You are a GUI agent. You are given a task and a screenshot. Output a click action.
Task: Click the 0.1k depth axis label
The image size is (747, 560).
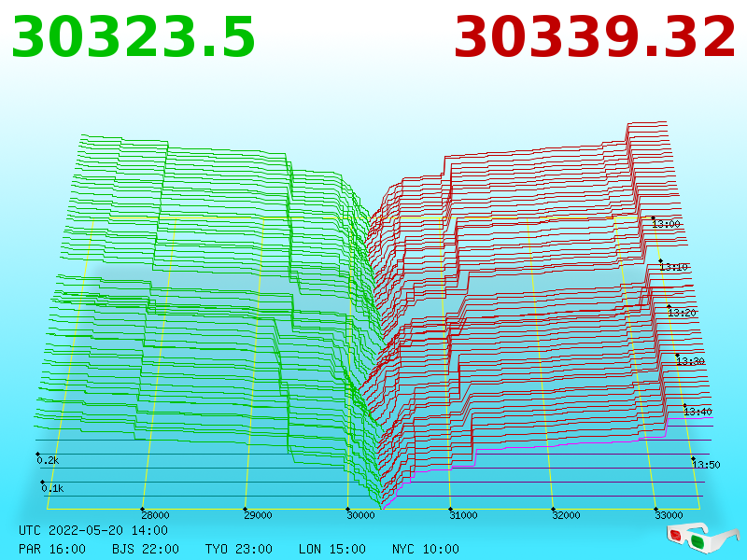(x=52, y=488)
